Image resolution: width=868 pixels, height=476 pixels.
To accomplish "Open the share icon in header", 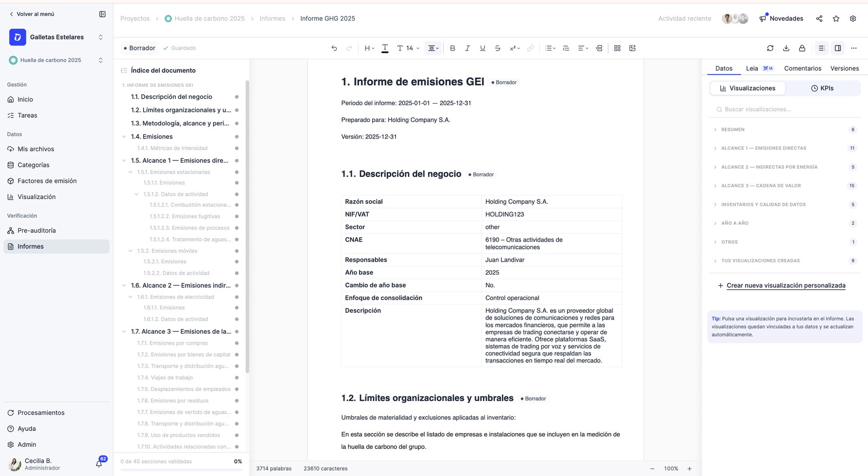I will [x=819, y=18].
